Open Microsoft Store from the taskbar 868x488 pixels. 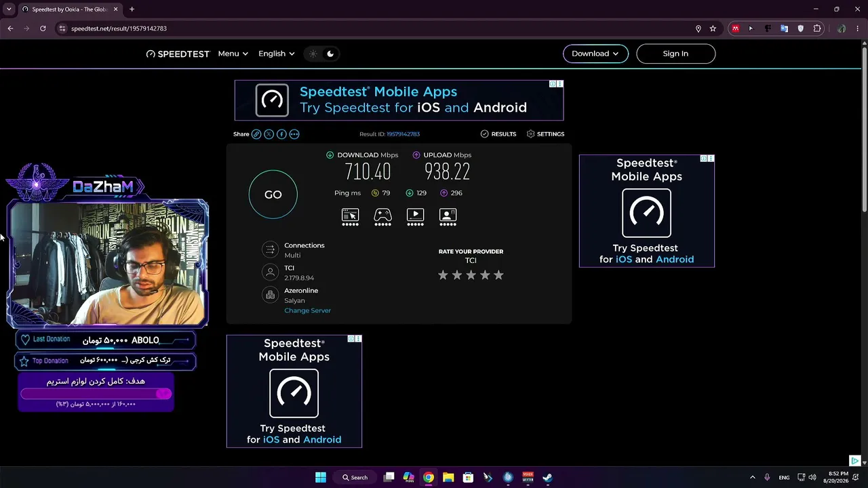tap(468, 477)
